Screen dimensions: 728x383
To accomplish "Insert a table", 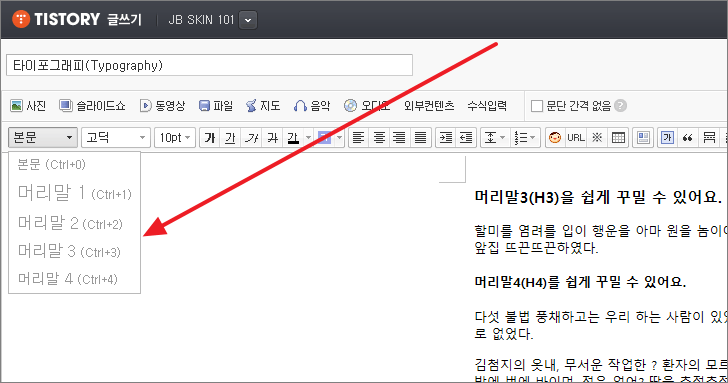I will click(x=618, y=137).
